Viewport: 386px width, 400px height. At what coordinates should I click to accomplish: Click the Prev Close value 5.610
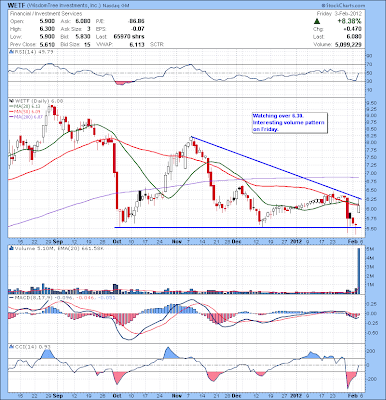[47, 44]
